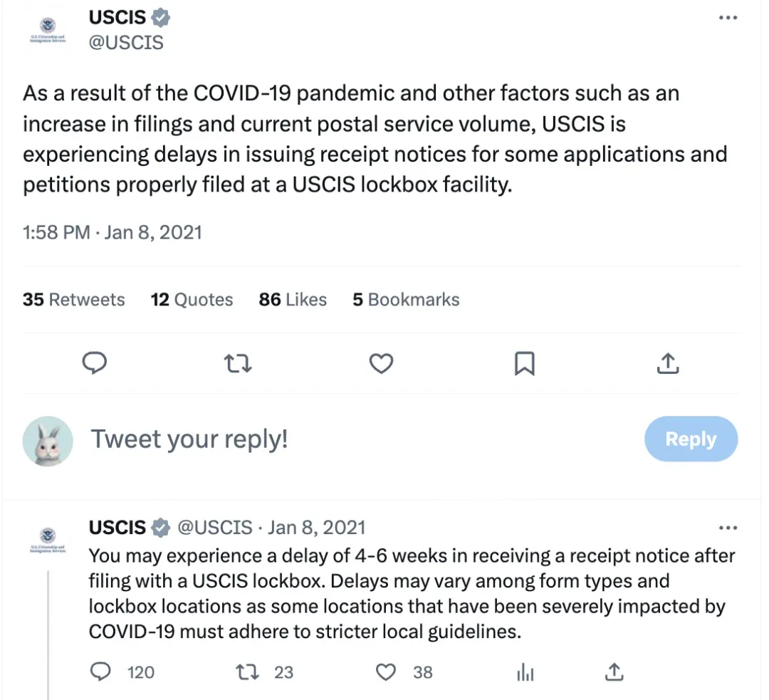Image resolution: width=769 pixels, height=700 pixels.
Task: View the 12 Quotes list
Action: (x=192, y=300)
